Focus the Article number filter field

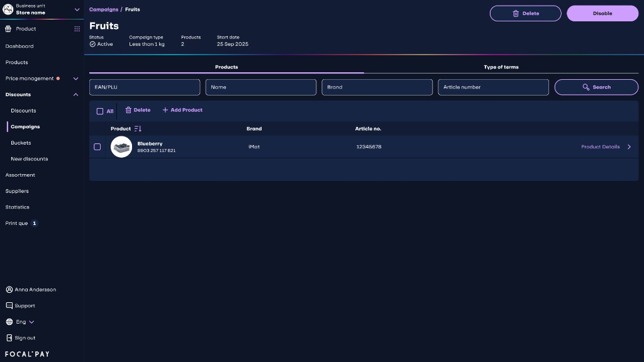click(x=493, y=87)
